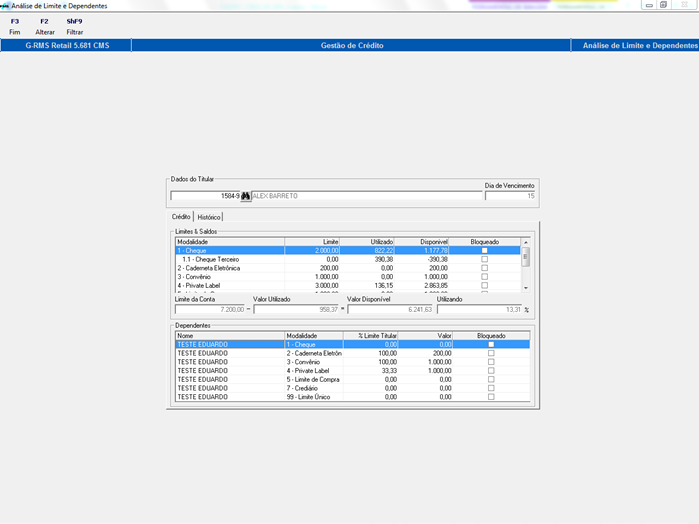Minimize the Análise de Limite e Dependentes window

pyautogui.click(x=649, y=5)
